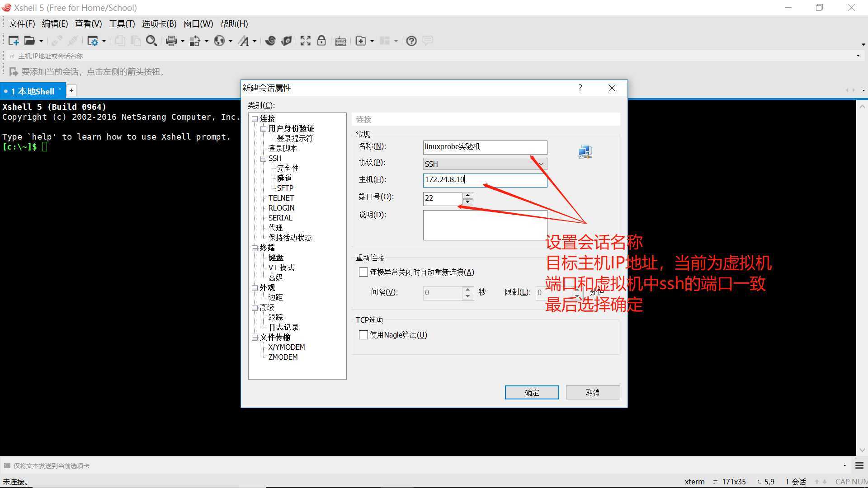Add a new tab with the plus button
This screenshot has height=488, width=868.
pyautogui.click(x=71, y=90)
